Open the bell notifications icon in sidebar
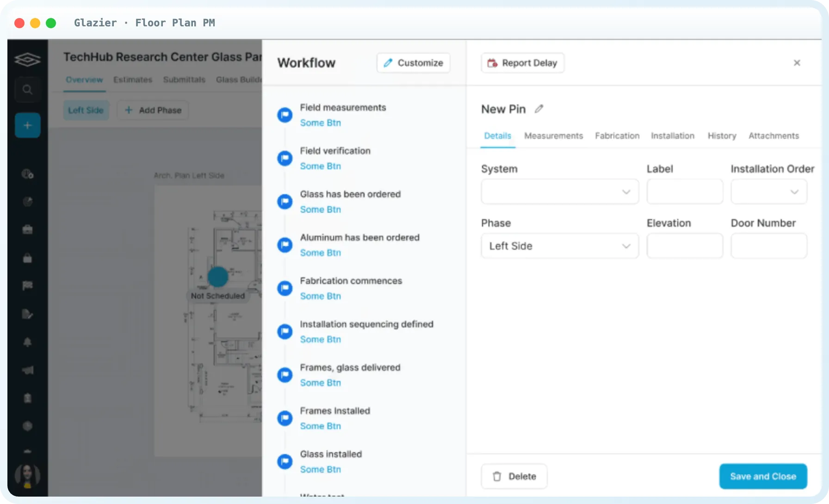Screen dimensions: 829x504 27,342
